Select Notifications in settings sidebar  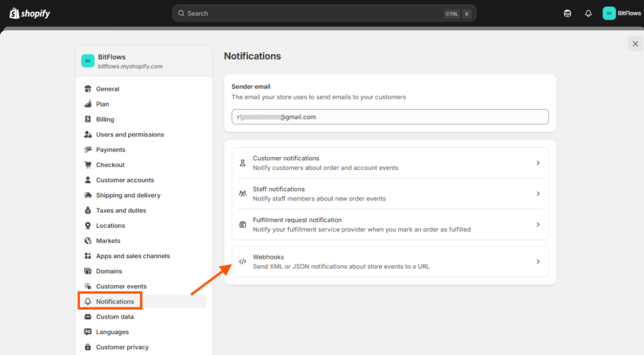(115, 302)
